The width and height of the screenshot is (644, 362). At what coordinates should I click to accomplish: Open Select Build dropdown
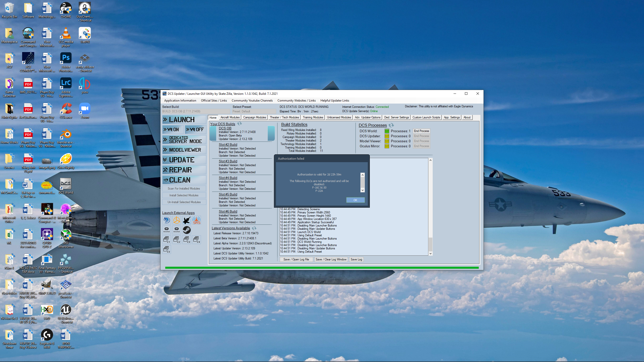pyautogui.click(x=196, y=111)
